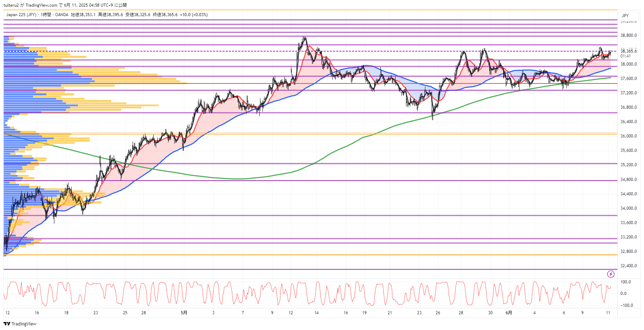Screen dimensions: 644x330
Task: Click the tuiteru2 author name
Action: [11, 5]
